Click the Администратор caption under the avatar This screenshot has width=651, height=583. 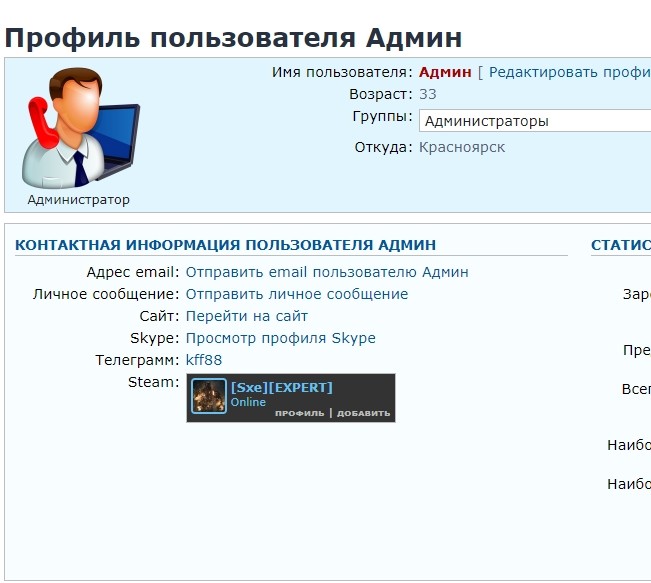click(79, 199)
